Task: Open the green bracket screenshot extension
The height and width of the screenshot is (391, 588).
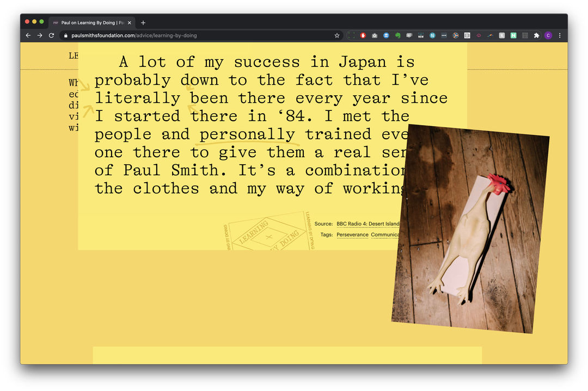Action: [351, 35]
